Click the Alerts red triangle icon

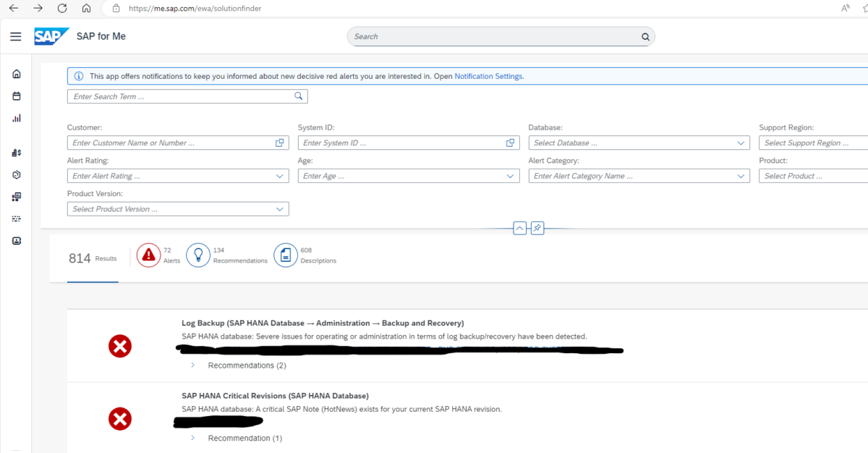pos(149,255)
